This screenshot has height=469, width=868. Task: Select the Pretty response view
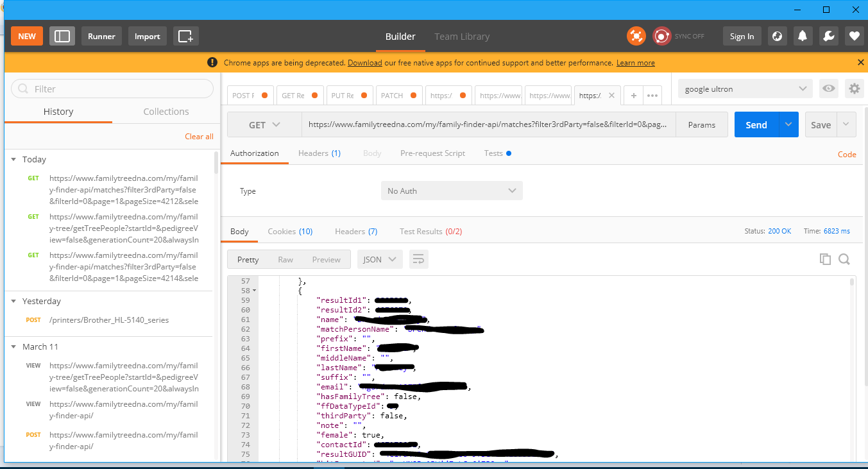[x=248, y=260]
